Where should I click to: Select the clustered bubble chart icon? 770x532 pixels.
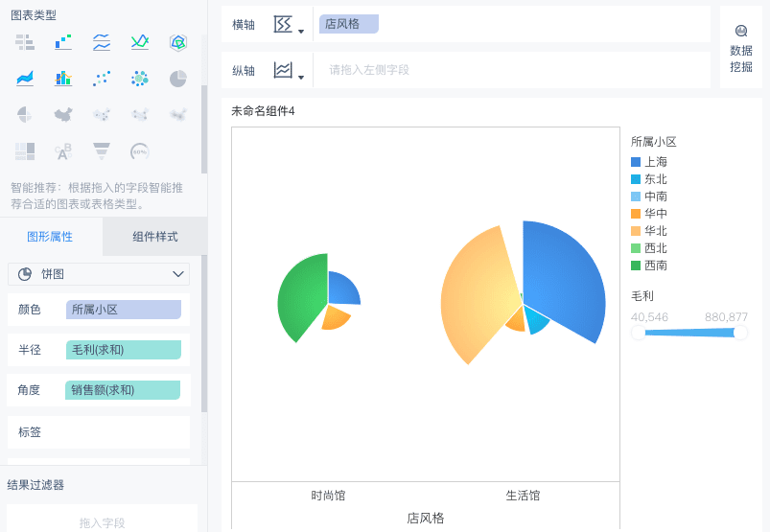click(x=140, y=79)
